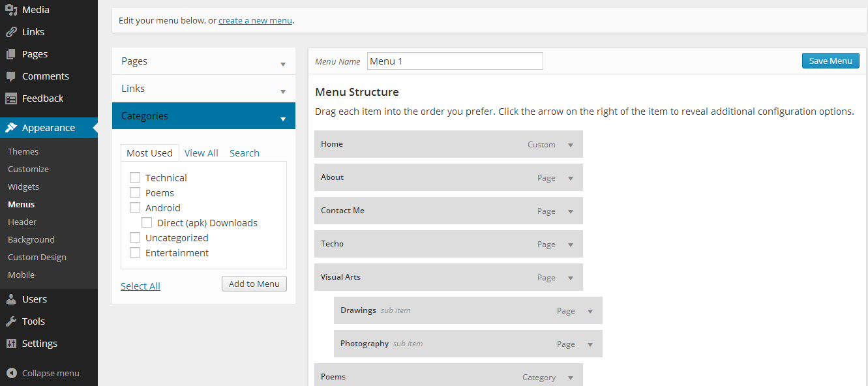Image resolution: width=868 pixels, height=386 pixels.
Task: Collapse the admin menu arrow icon
Action: coord(11,374)
